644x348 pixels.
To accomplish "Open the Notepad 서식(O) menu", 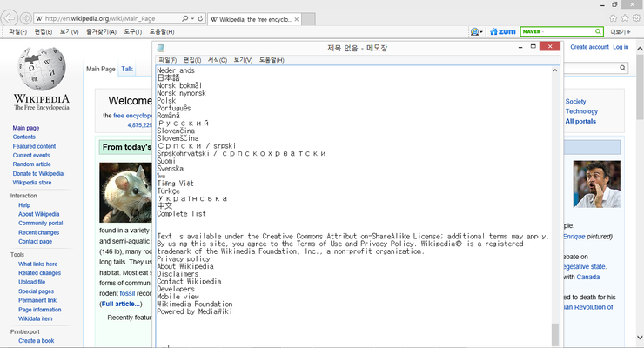I will click(218, 60).
